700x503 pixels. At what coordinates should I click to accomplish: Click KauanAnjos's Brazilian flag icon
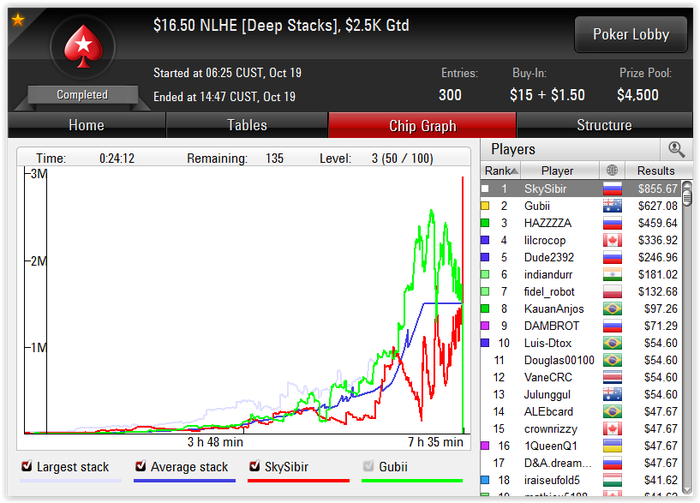click(x=612, y=308)
